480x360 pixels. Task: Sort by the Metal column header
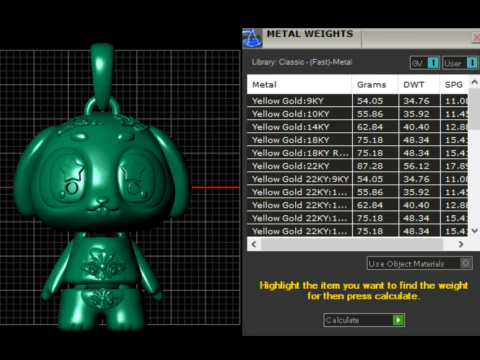pos(299,85)
